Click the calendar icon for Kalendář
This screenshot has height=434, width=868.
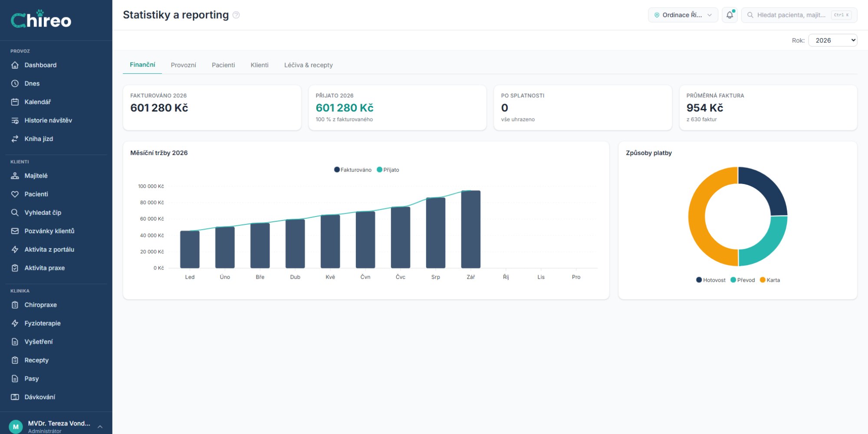[x=15, y=102]
